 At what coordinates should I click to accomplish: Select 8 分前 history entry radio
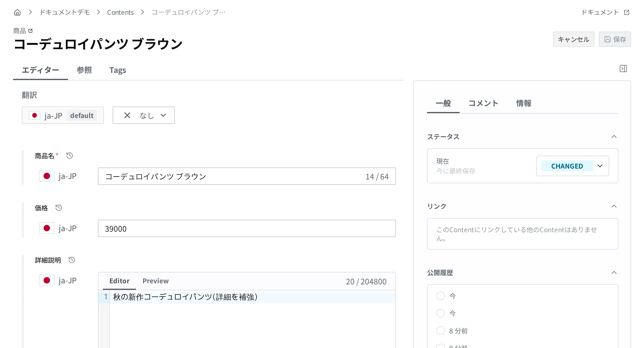[441, 331]
